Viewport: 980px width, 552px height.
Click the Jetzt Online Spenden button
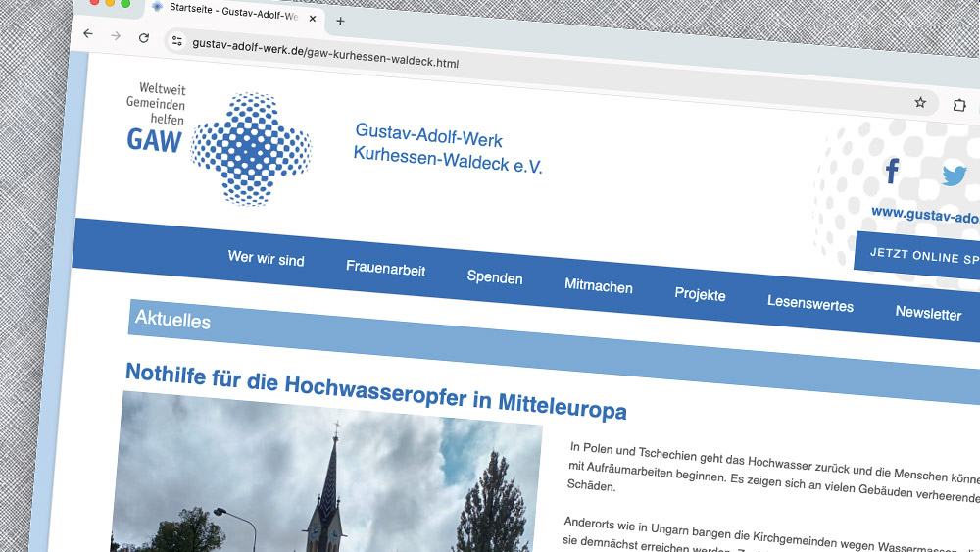[x=917, y=258]
